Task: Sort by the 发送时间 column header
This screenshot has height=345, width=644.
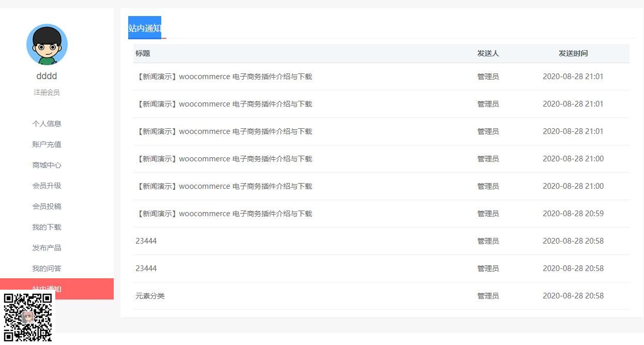Action: (x=573, y=53)
